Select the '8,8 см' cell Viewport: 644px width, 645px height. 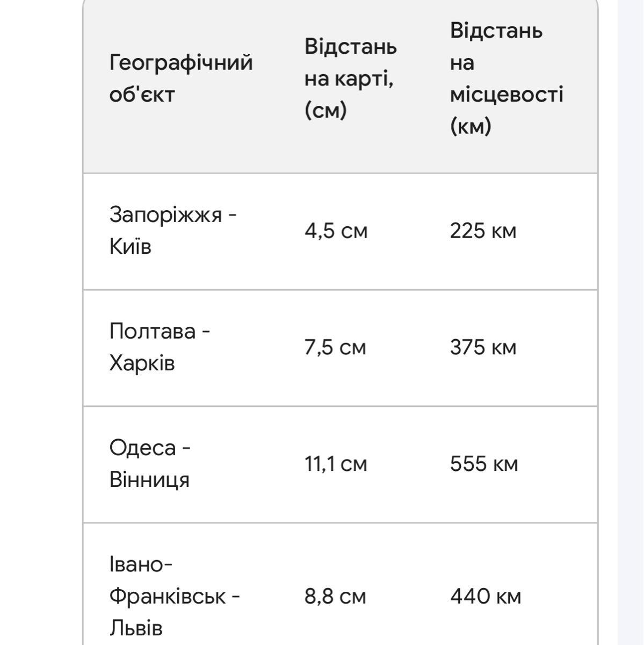click(335, 596)
